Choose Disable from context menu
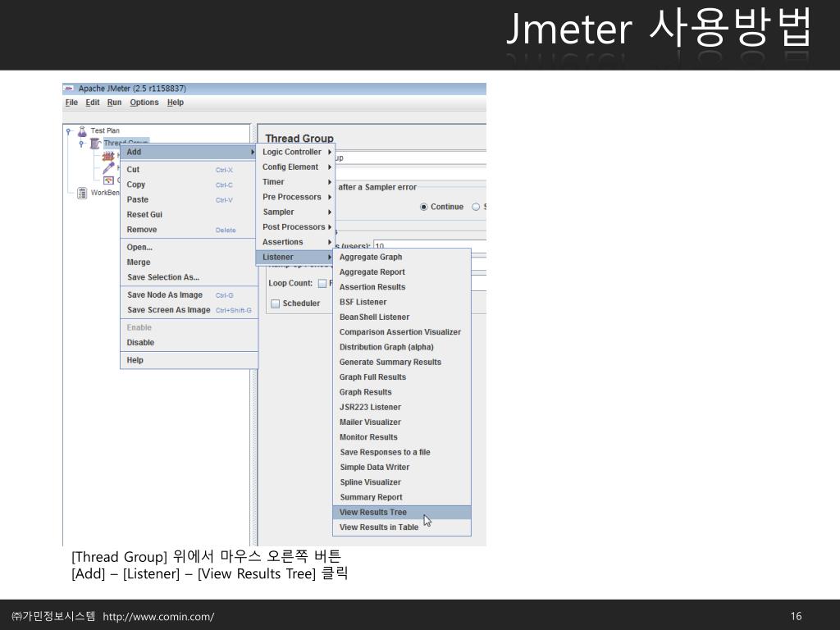840x630 pixels. [189, 343]
